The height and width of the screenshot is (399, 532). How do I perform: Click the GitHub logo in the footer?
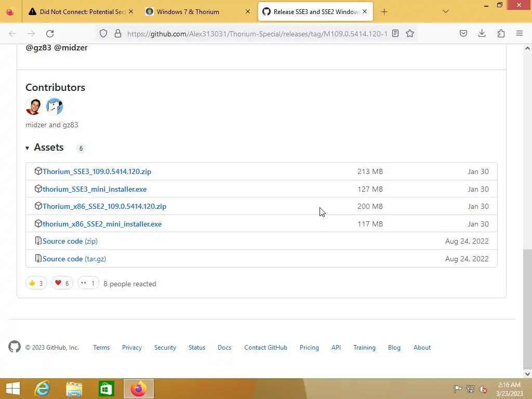coord(15,347)
